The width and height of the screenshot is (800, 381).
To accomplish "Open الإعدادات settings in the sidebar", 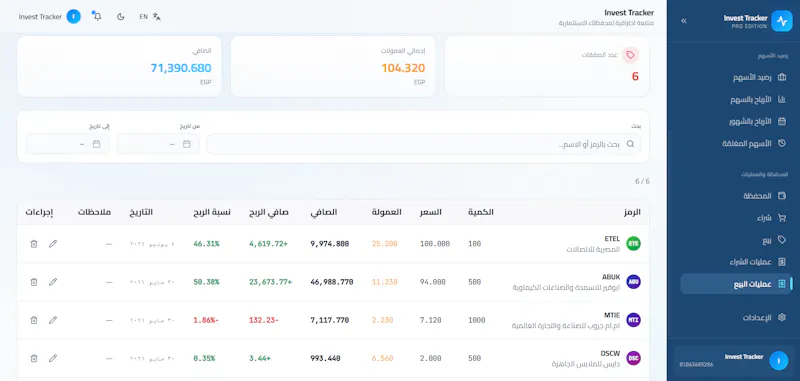I will pos(736,317).
